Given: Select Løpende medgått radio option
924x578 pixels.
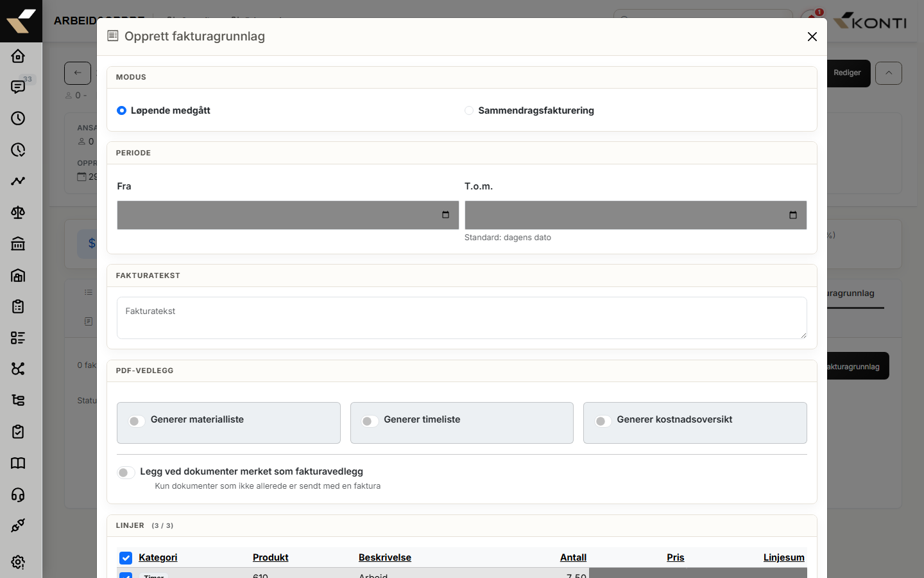Looking at the screenshot, I should tap(121, 110).
